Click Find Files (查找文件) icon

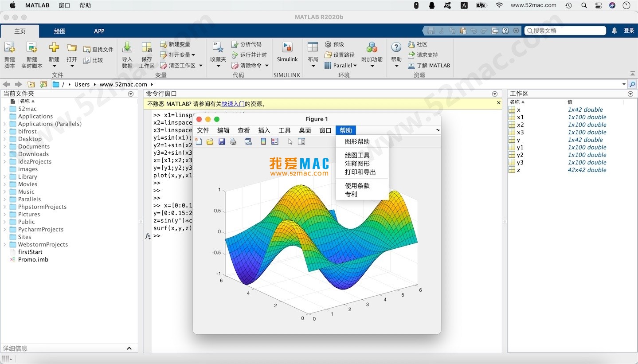click(87, 50)
